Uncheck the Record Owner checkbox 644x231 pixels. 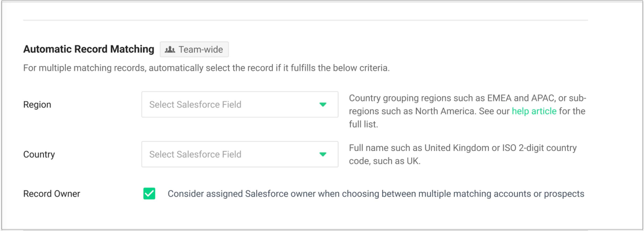[149, 194]
